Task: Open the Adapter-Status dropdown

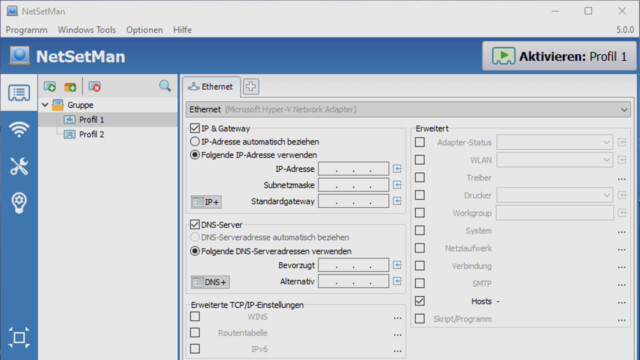Action: pyautogui.click(x=555, y=142)
